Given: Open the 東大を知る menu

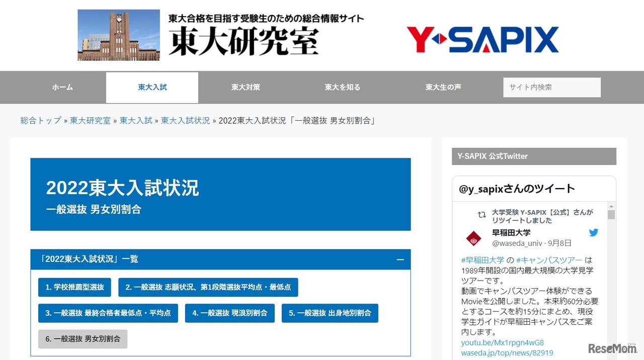Looking at the screenshot, I should click(x=342, y=87).
